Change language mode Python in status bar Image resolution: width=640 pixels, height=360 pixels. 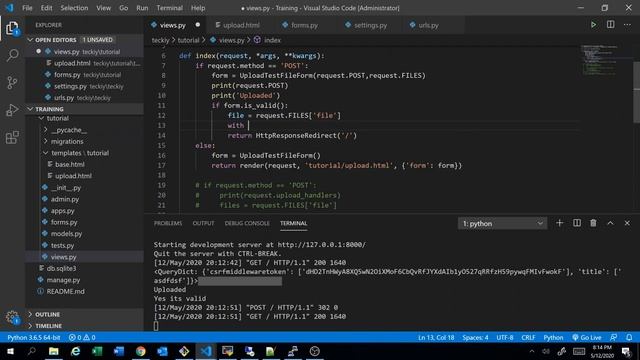point(553,338)
